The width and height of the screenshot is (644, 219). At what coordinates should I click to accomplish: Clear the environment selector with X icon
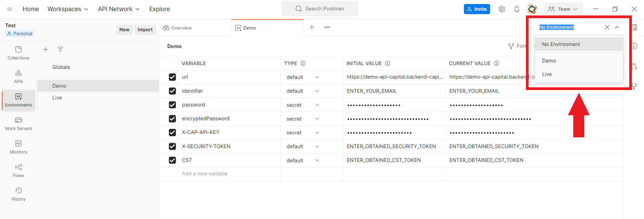[x=607, y=27]
